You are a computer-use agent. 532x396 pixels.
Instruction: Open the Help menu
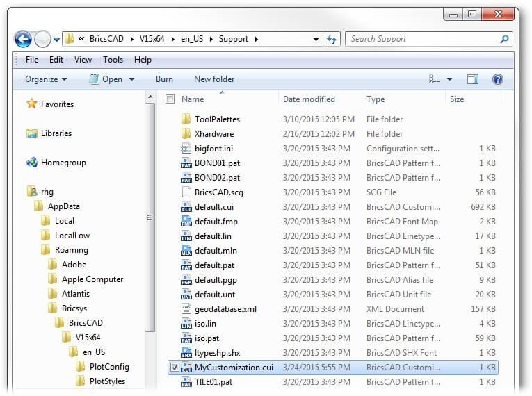coord(143,60)
